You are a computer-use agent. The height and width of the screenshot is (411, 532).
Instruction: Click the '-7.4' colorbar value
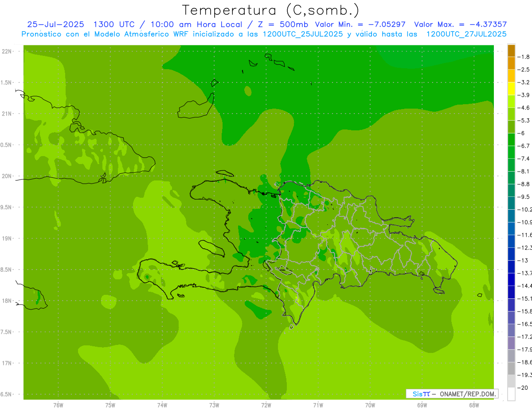click(524, 158)
